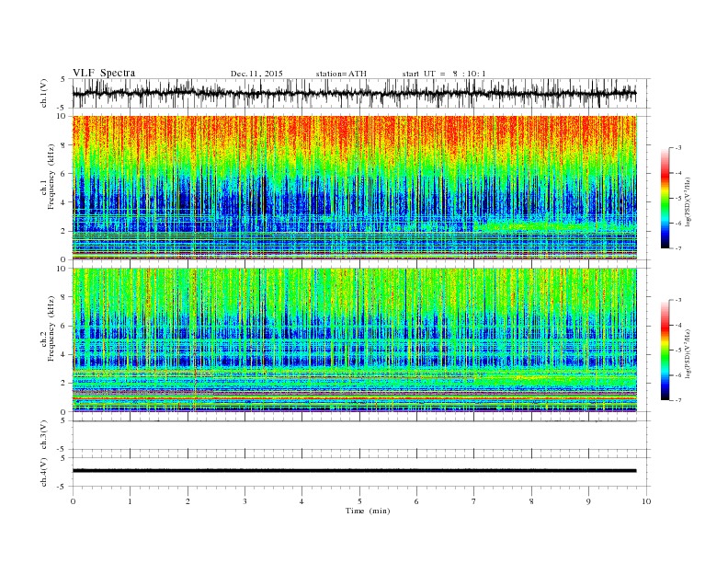
Task: Click the "ch.3(V)" axis label
Action: tap(44, 435)
